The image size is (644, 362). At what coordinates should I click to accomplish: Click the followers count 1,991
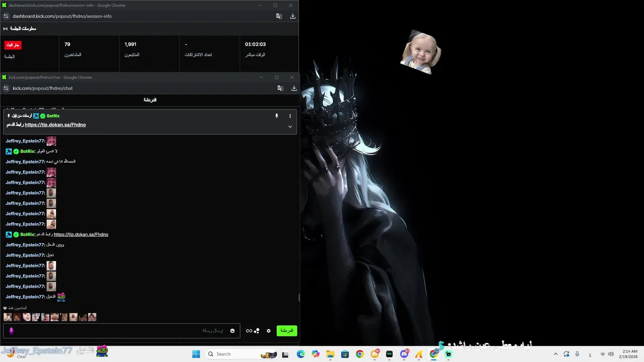(x=130, y=44)
